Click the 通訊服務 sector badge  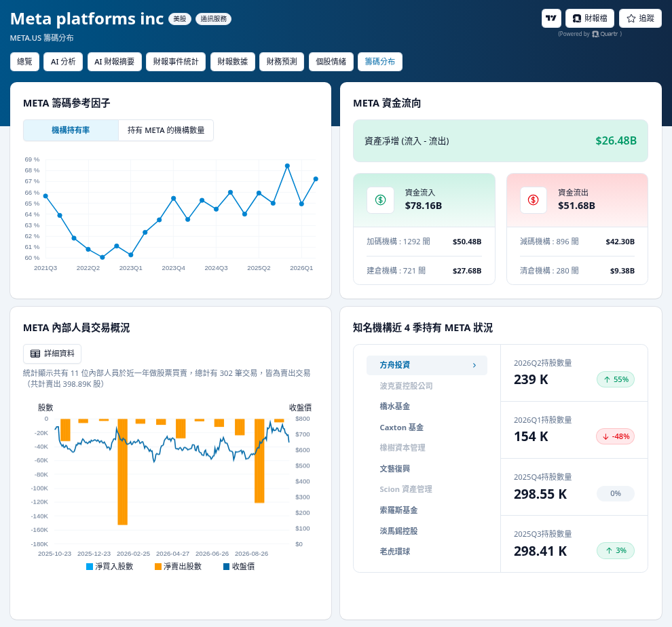213,19
